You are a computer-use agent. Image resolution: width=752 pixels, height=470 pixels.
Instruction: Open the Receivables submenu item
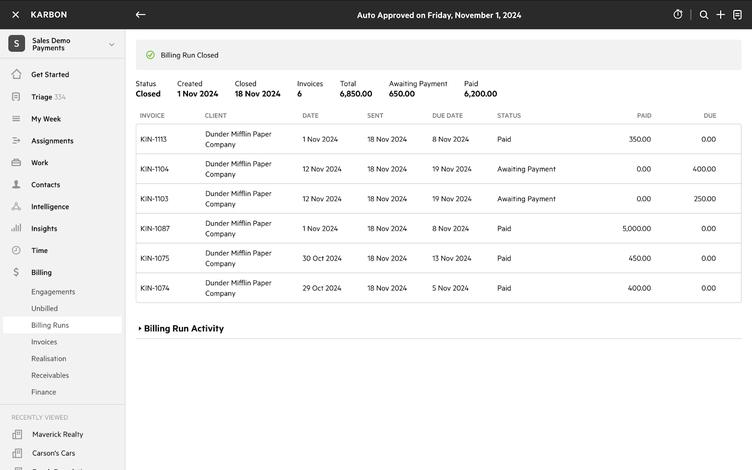tap(50, 376)
